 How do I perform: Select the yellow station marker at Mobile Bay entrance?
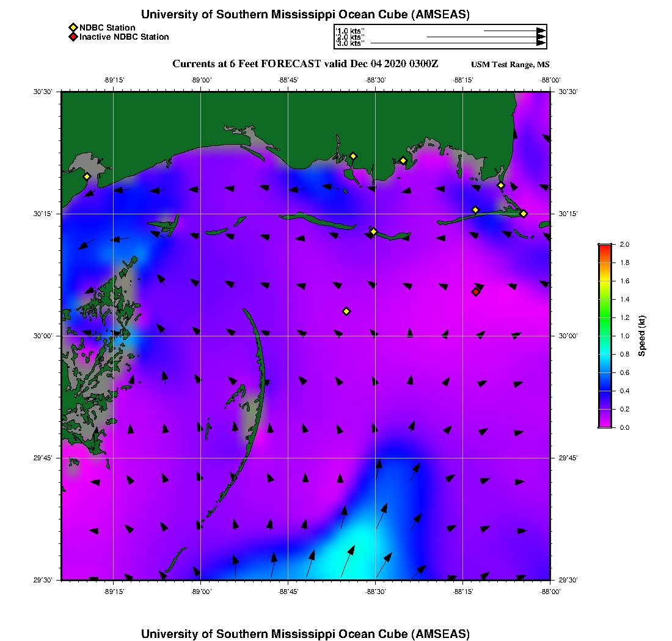pyautogui.click(x=501, y=186)
